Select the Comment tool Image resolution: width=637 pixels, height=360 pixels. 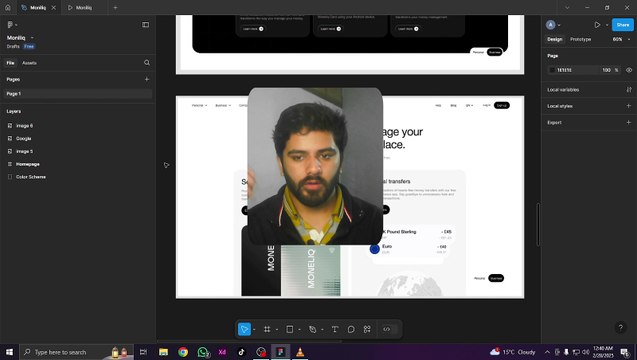[x=351, y=329]
